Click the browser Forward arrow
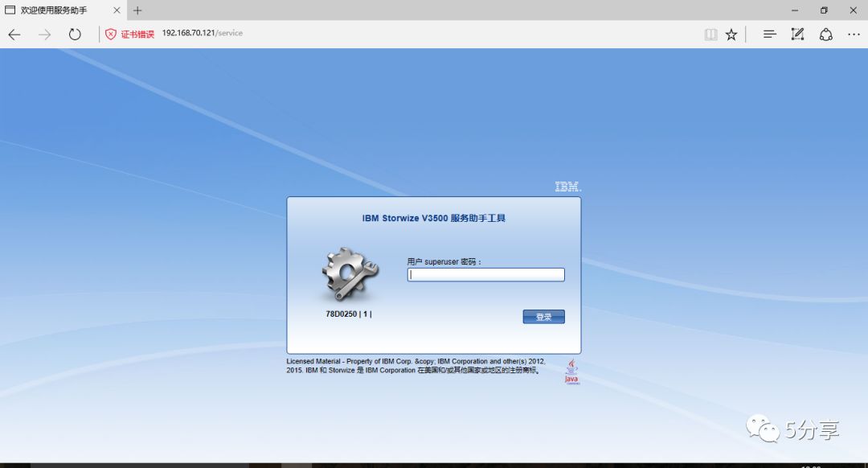868x468 pixels. point(44,35)
